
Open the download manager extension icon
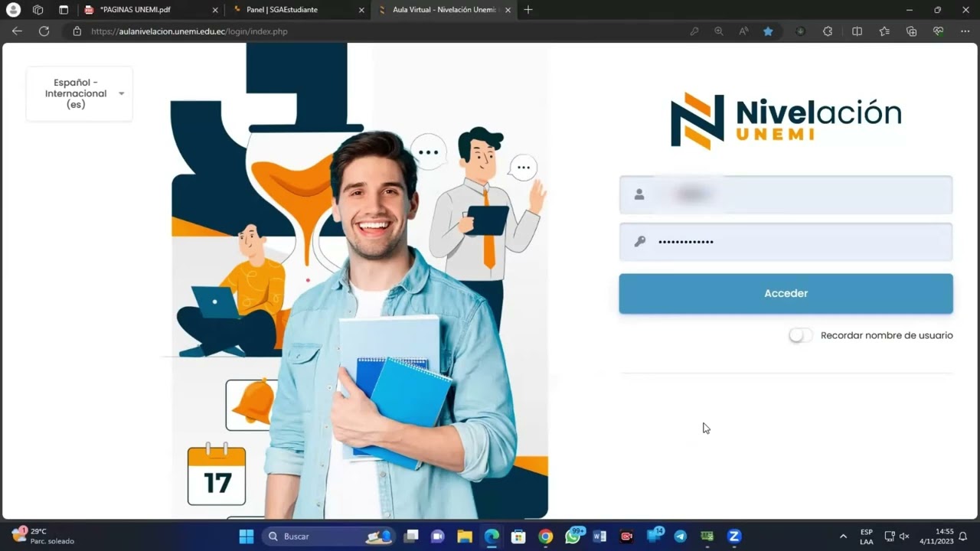point(800,31)
